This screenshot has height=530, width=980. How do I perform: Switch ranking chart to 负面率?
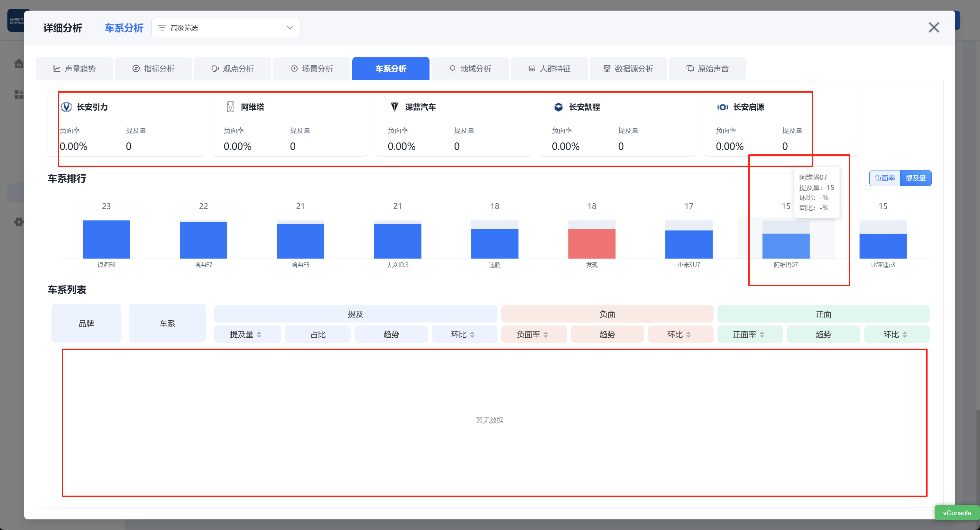pyautogui.click(x=884, y=178)
